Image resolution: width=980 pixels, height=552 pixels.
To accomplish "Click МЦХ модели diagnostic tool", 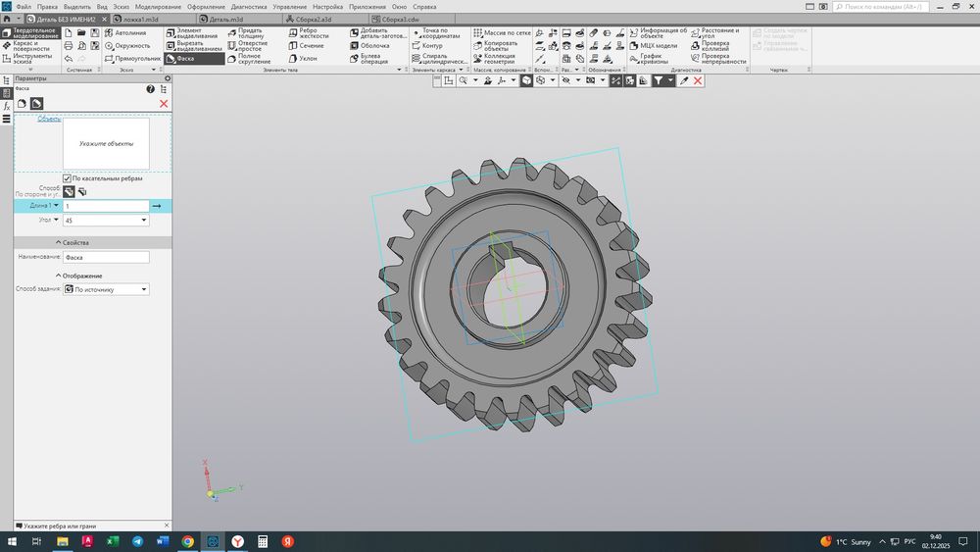I will tap(653, 46).
